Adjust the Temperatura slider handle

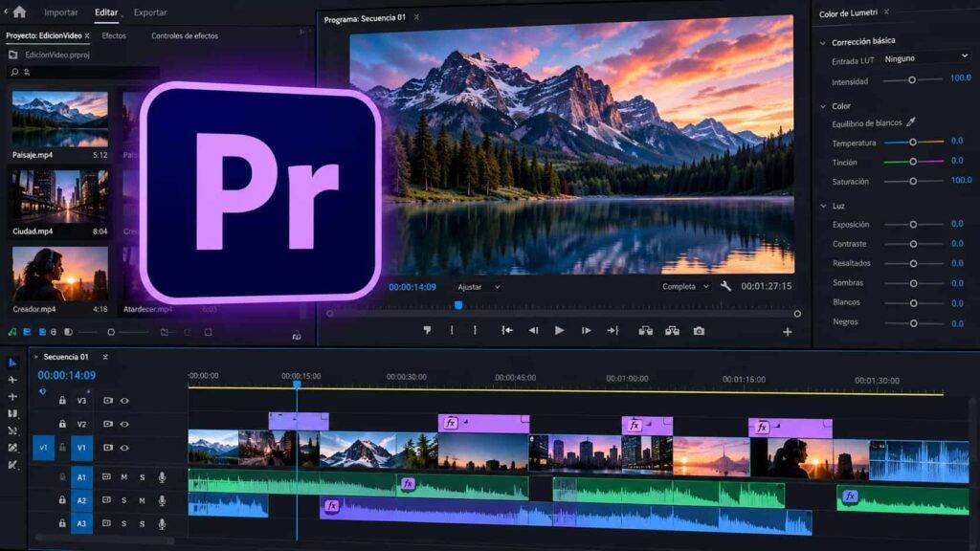[912, 143]
